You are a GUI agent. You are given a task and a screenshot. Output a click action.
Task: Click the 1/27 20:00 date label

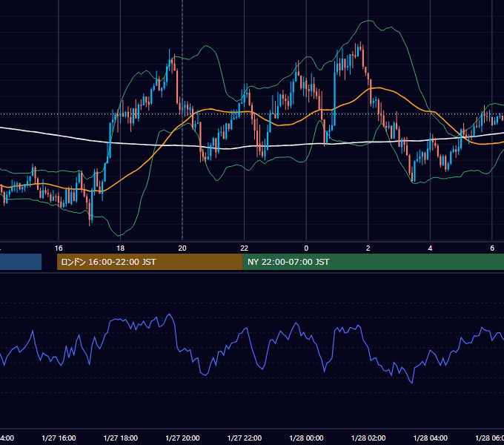coord(182,438)
